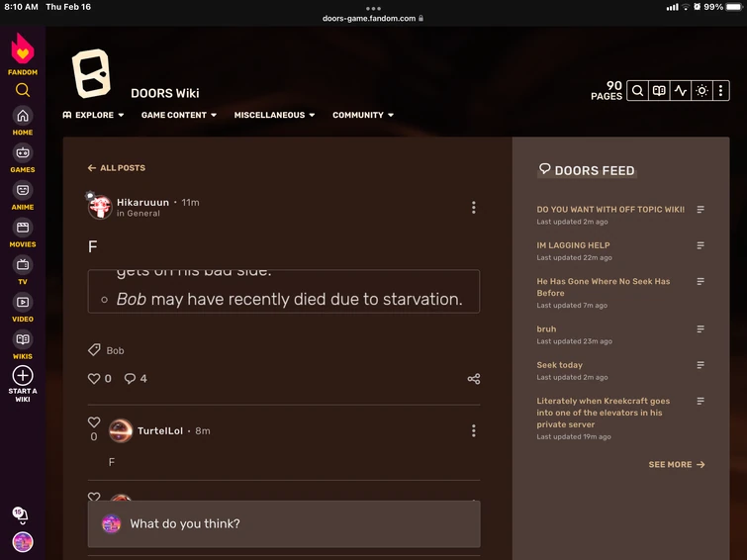Open Fandom search in left sidebar
747x560 pixels.
(x=23, y=90)
